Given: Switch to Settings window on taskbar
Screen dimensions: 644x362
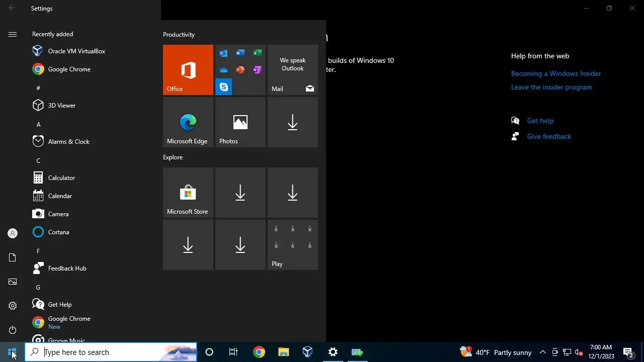Looking at the screenshot, I should coord(333,352).
